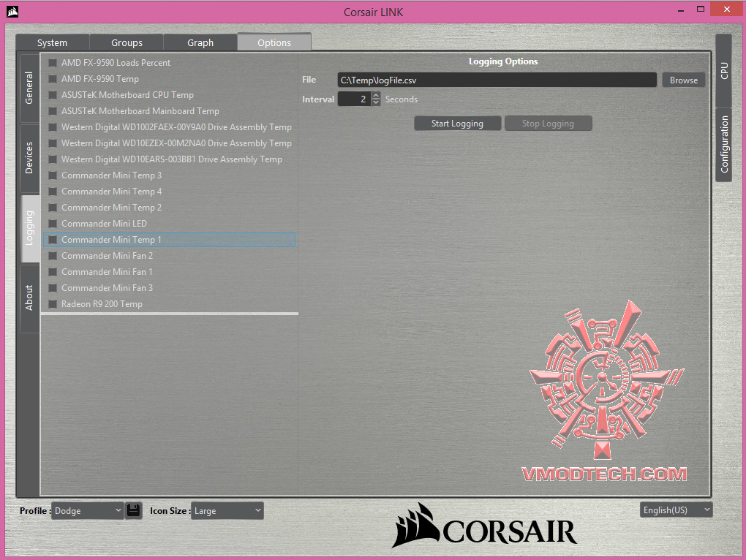
Task: Select the Options tab
Action: click(274, 42)
